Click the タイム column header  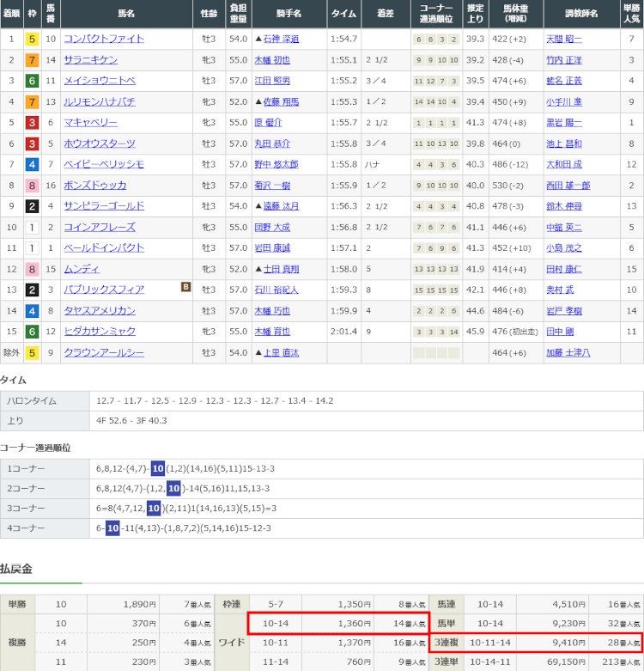[343, 15]
